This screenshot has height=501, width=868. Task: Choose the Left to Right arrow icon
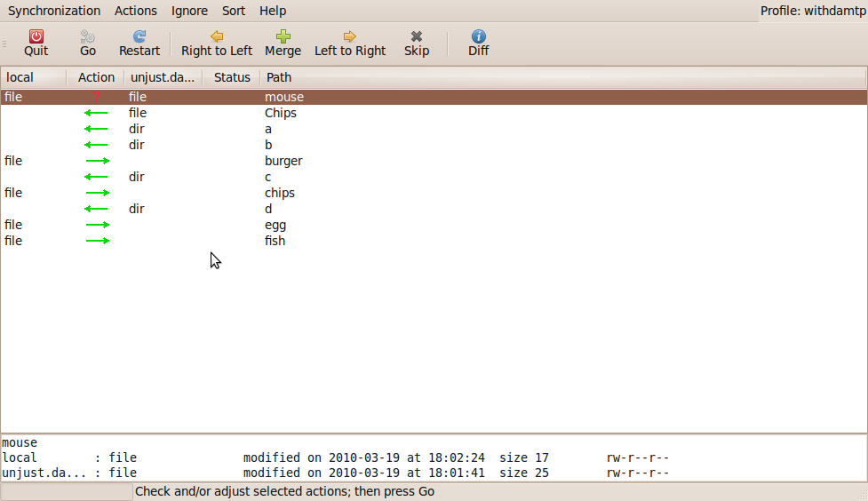pyautogui.click(x=350, y=36)
